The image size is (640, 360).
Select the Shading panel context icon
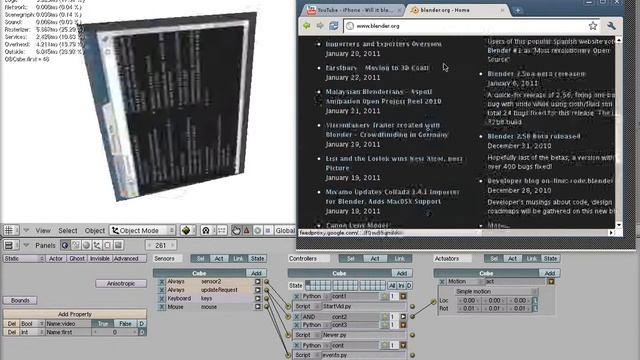(86, 245)
